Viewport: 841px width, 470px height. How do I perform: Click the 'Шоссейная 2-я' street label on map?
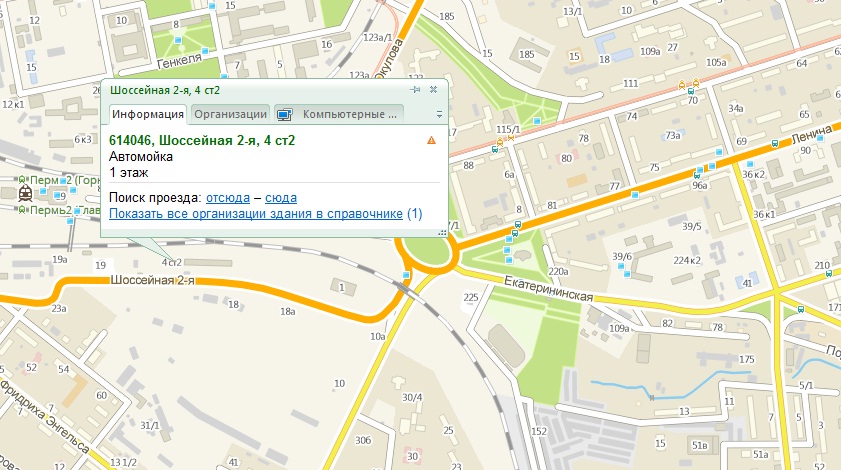(x=152, y=280)
